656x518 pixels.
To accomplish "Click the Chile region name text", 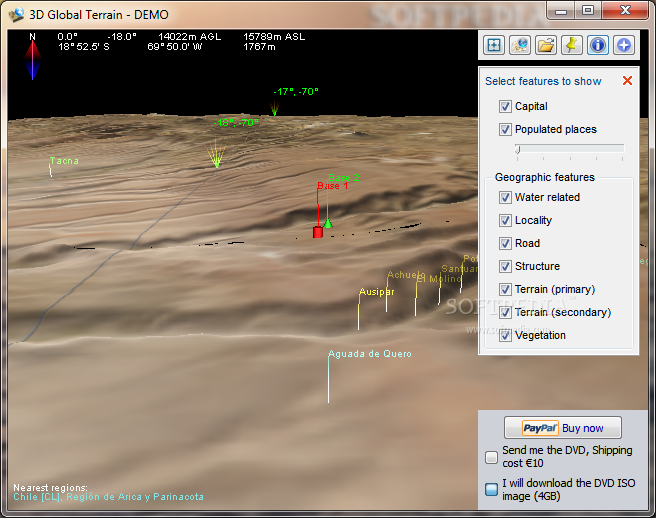I will [108, 497].
